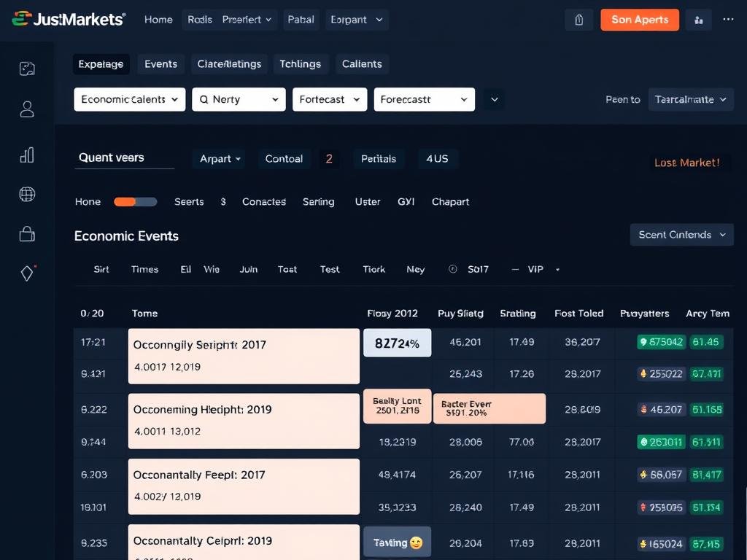Open the Scent Cintends dropdown
Viewport: 747px width, 560px height.
pyautogui.click(x=681, y=235)
